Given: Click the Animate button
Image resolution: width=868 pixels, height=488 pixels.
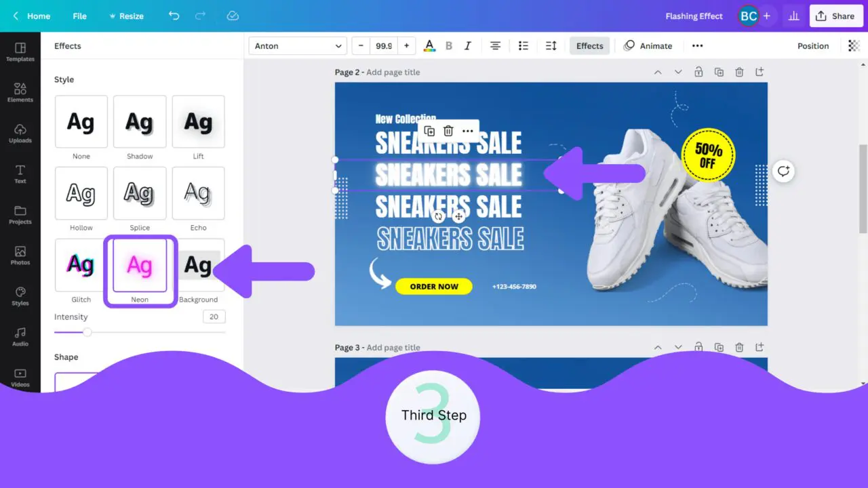Looking at the screenshot, I should [648, 46].
